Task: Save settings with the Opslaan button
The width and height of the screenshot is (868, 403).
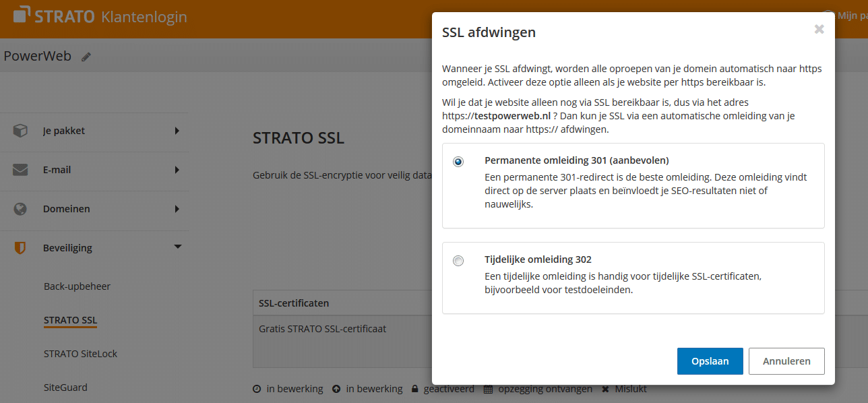Action: (710, 361)
